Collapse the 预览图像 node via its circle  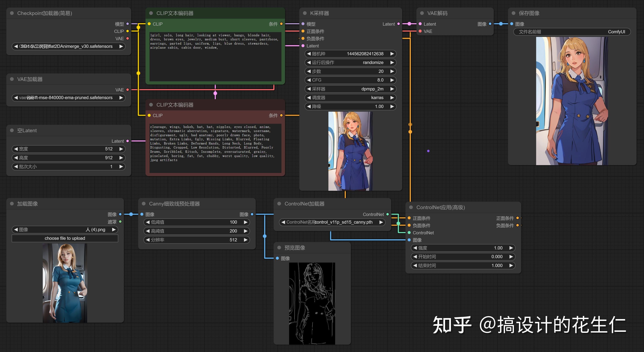tap(279, 248)
